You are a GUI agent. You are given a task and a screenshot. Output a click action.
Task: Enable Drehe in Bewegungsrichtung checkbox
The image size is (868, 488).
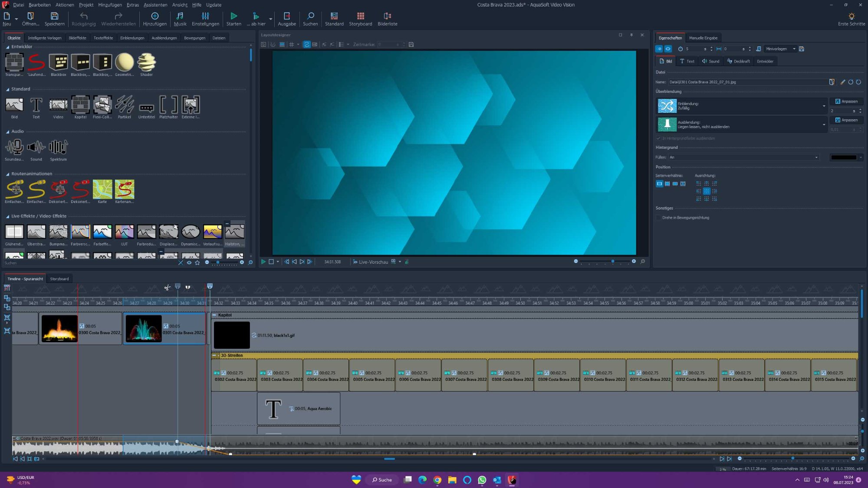(x=658, y=218)
